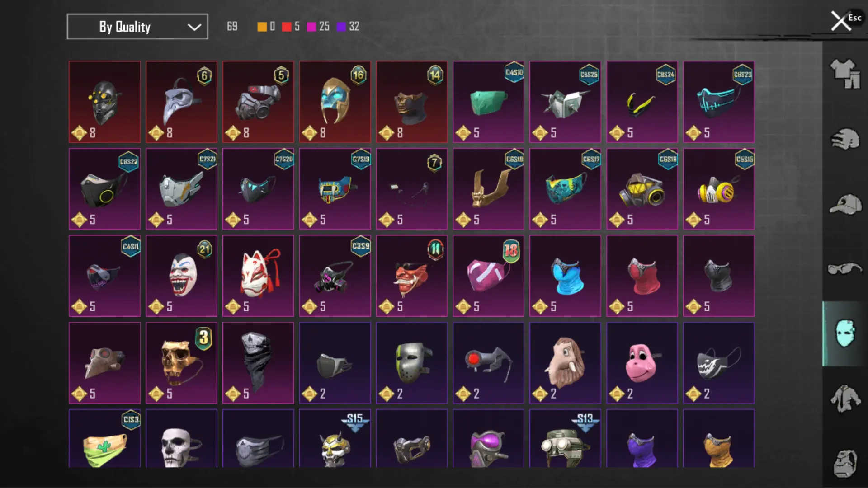Select the gloves category icon
The width and height of the screenshot is (868, 488).
coord(844,139)
